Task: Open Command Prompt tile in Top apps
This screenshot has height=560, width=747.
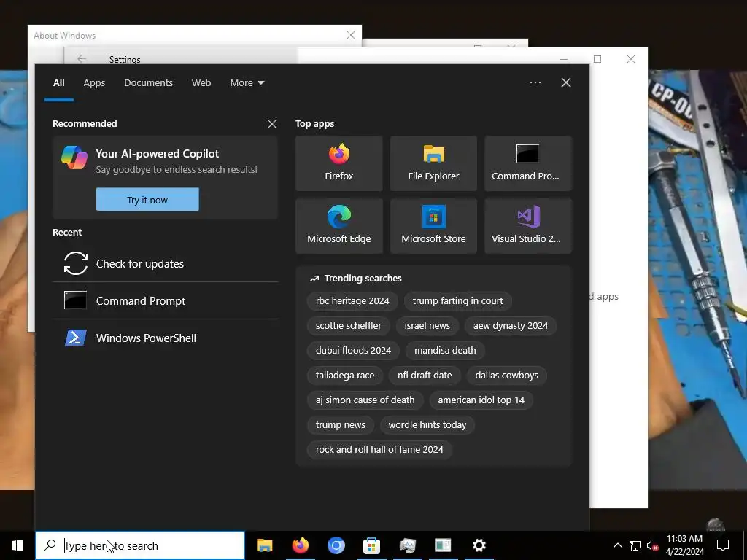Action: (528, 163)
